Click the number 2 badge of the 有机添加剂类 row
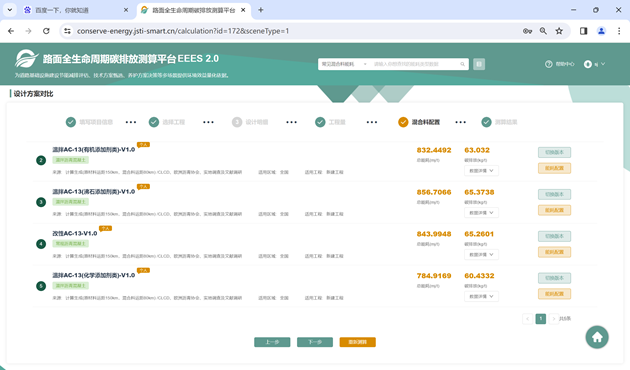630x370 pixels. [41, 160]
